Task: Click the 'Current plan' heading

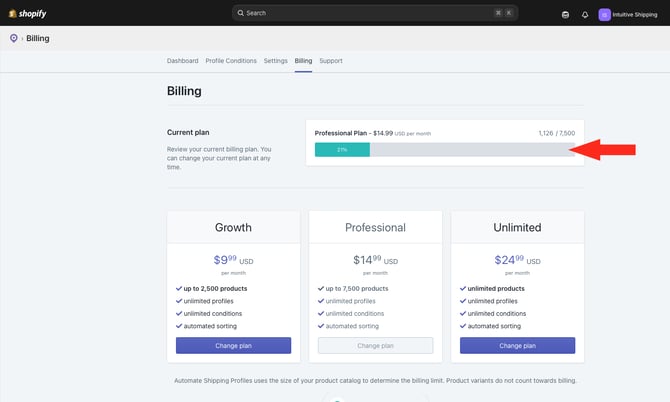Action: click(188, 132)
